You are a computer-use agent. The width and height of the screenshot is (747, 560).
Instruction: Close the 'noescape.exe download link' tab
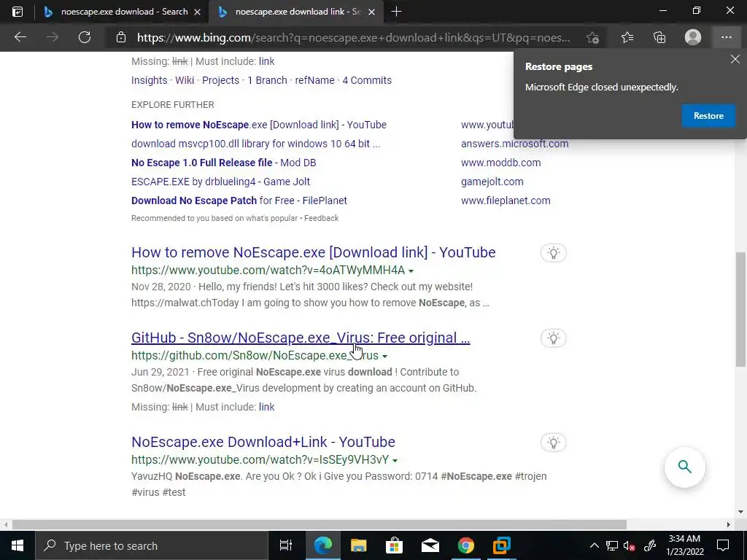point(371,12)
